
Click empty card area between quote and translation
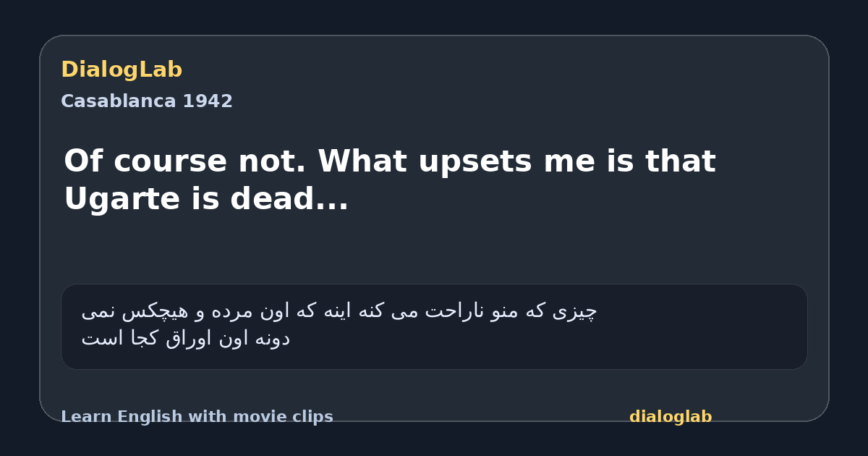pos(434,250)
